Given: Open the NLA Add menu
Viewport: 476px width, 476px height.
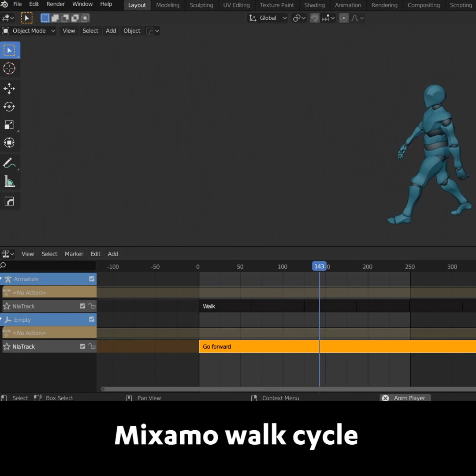Looking at the screenshot, I should coord(113,254).
